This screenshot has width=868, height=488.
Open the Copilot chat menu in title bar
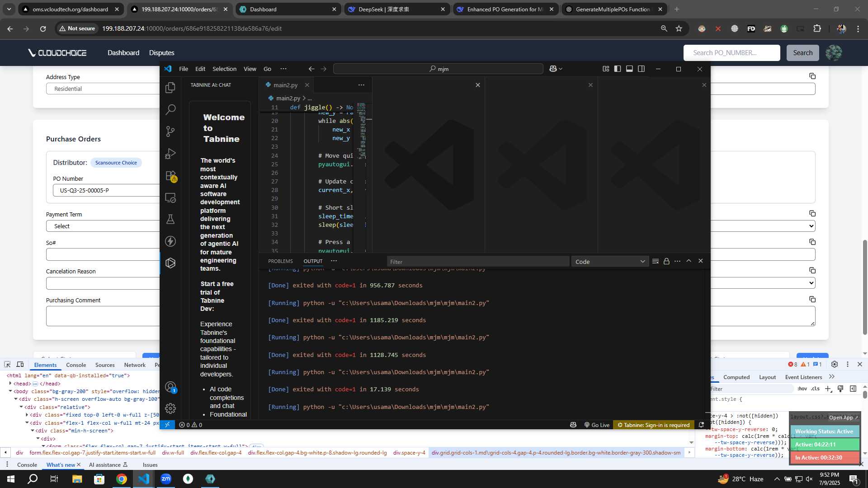coord(556,69)
